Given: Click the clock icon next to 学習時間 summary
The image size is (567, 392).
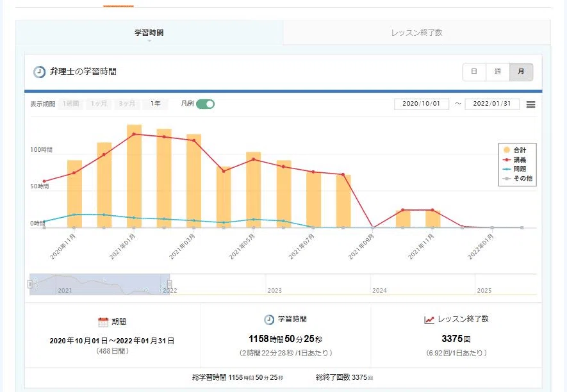Looking at the screenshot, I should 269,320.
